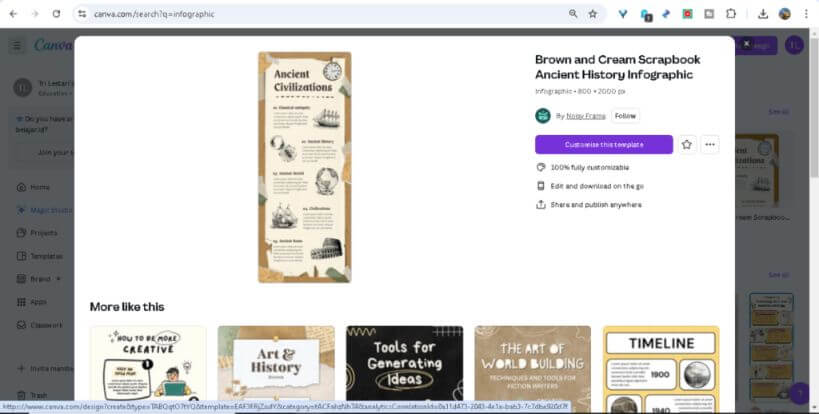
Task: Open Tools for Generating Ideas template
Action: (404, 363)
